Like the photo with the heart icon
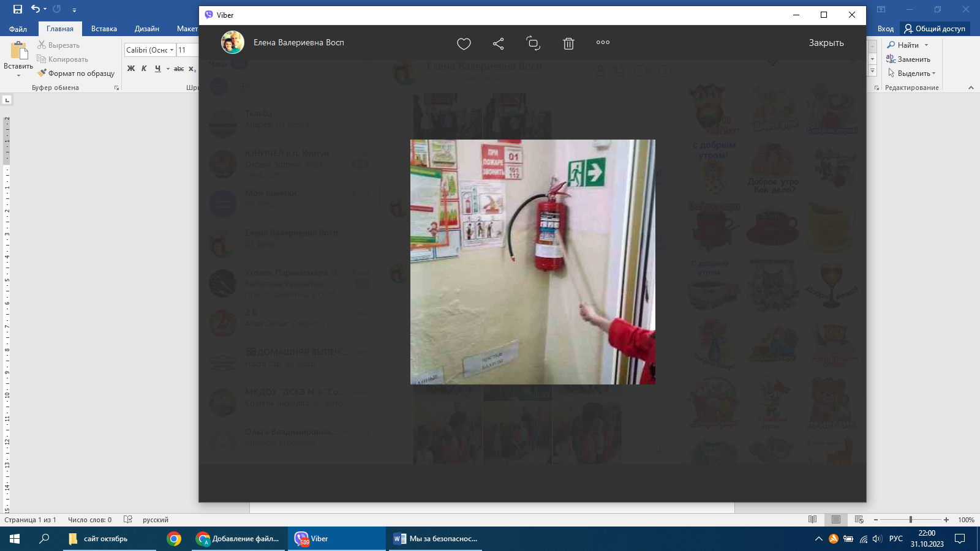980x551 pixels. coord(464,43)
